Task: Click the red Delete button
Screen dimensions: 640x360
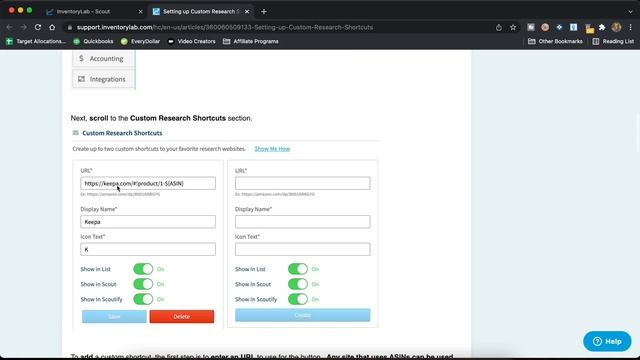Action: tap(182, 316)
